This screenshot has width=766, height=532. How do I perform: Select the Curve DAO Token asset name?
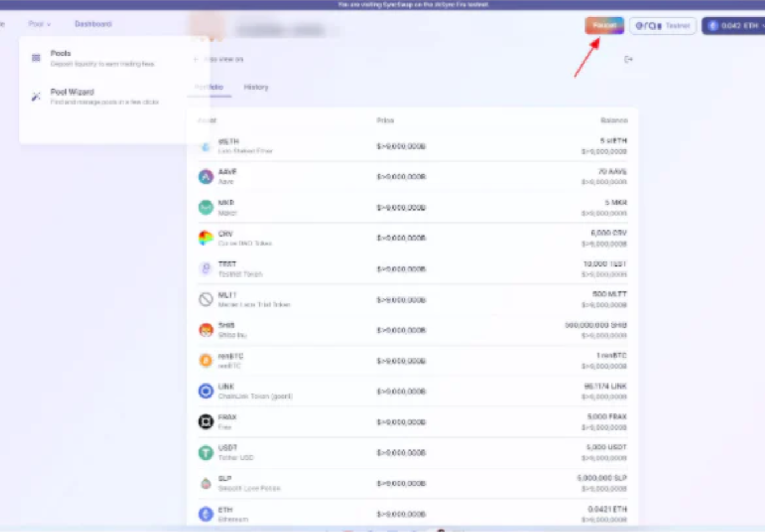coord(245,244)
